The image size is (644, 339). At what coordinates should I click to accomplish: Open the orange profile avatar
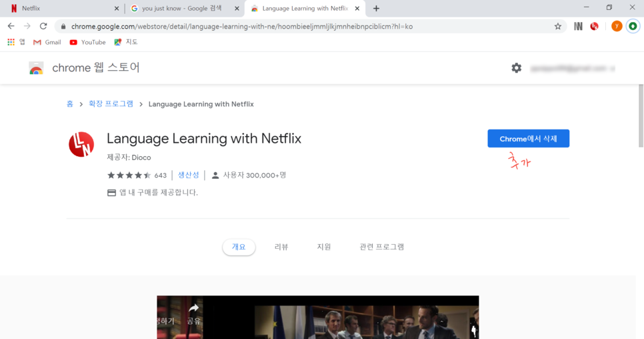[617, 26]
